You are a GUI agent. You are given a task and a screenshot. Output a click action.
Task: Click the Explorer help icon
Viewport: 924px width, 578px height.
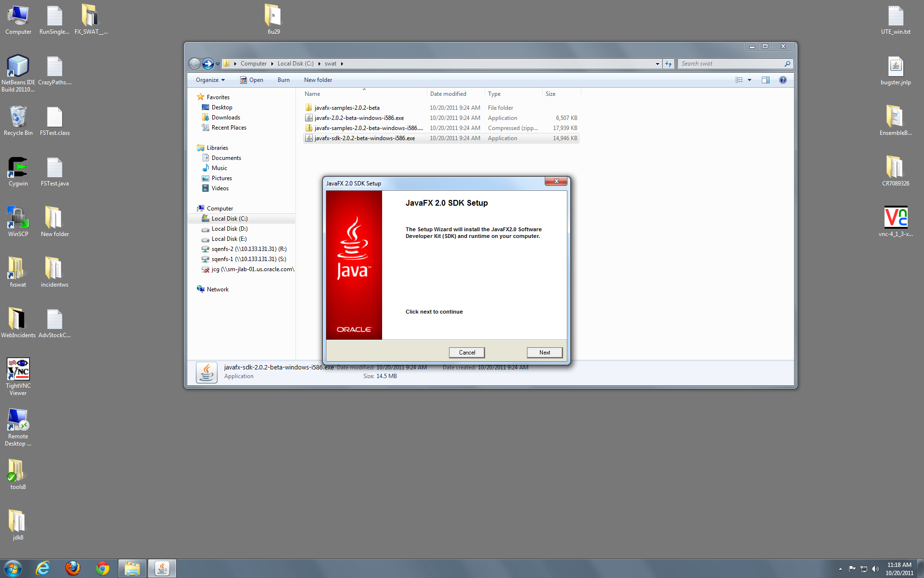tap(783, 80)
